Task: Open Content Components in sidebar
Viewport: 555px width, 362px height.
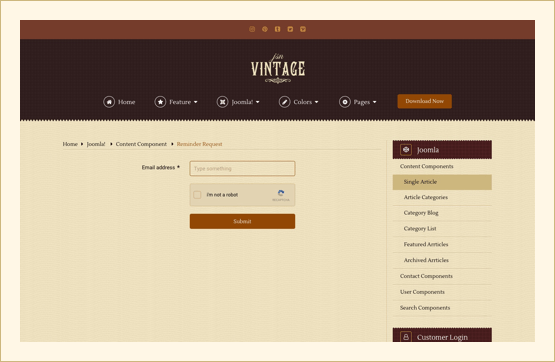Action: 427,166
